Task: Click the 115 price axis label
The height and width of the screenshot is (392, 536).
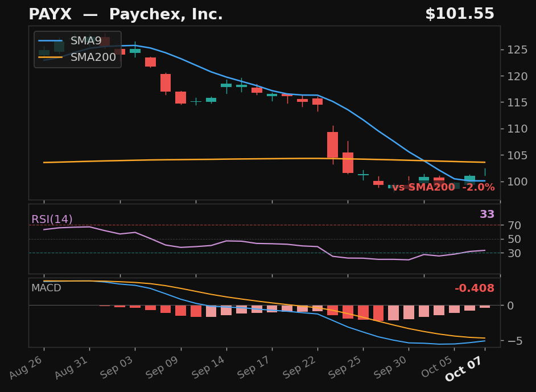Action: point(517,102)
